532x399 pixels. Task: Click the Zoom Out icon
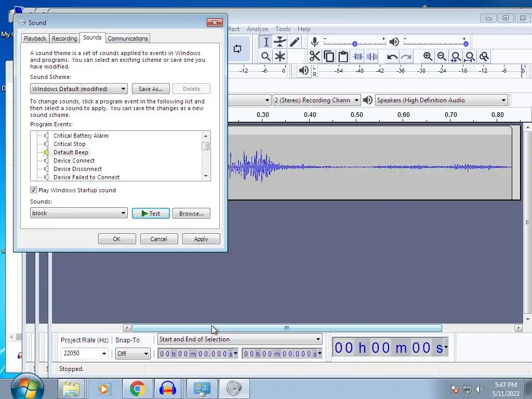[x=442, y=56]
